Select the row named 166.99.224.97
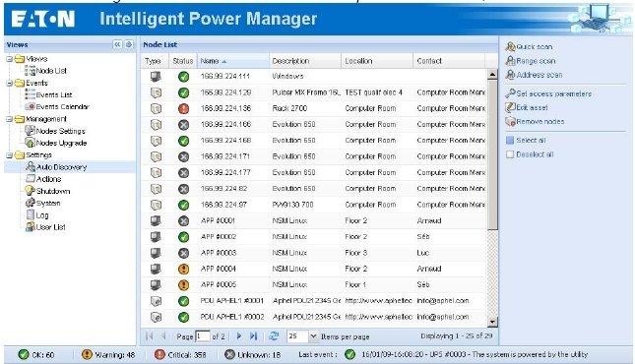Viewport: 635px width, 364px height. click(223, 205)
